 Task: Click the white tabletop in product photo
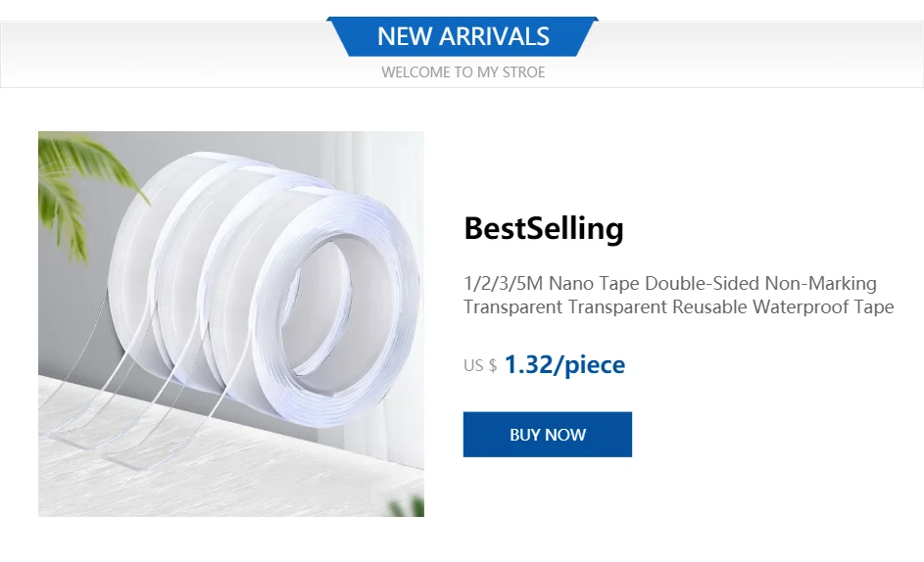click(236, 483)
